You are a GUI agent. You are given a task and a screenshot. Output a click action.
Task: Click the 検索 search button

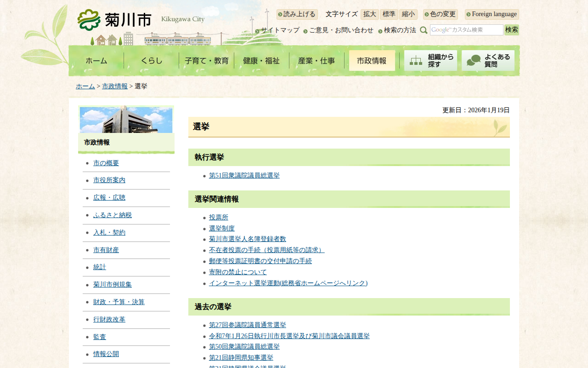pyautogui.click(x=512, y=30)
